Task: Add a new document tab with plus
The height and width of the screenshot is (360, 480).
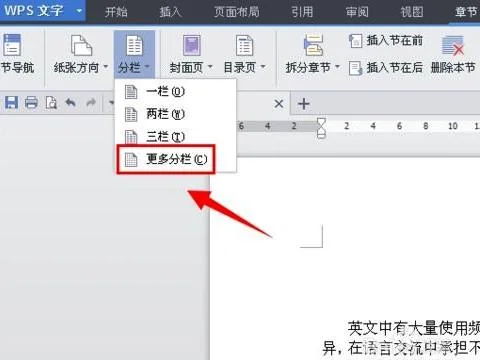Action: coord(304,104)
